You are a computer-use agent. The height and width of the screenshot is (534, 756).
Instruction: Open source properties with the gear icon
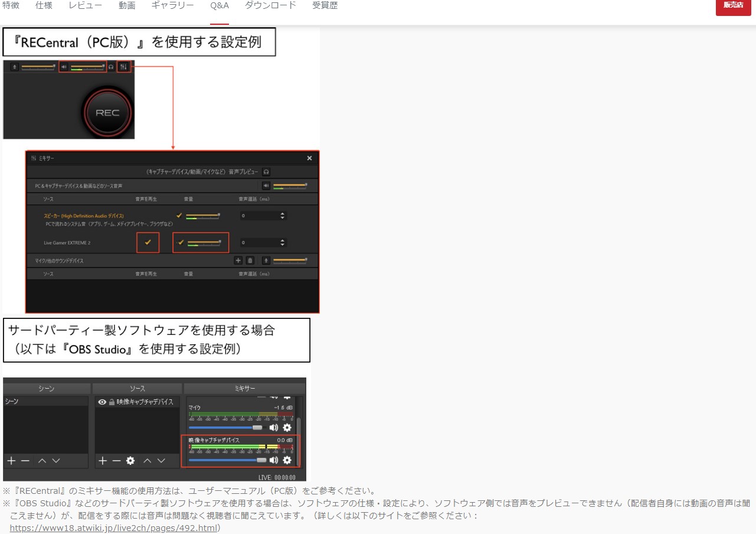click(130, 461)
